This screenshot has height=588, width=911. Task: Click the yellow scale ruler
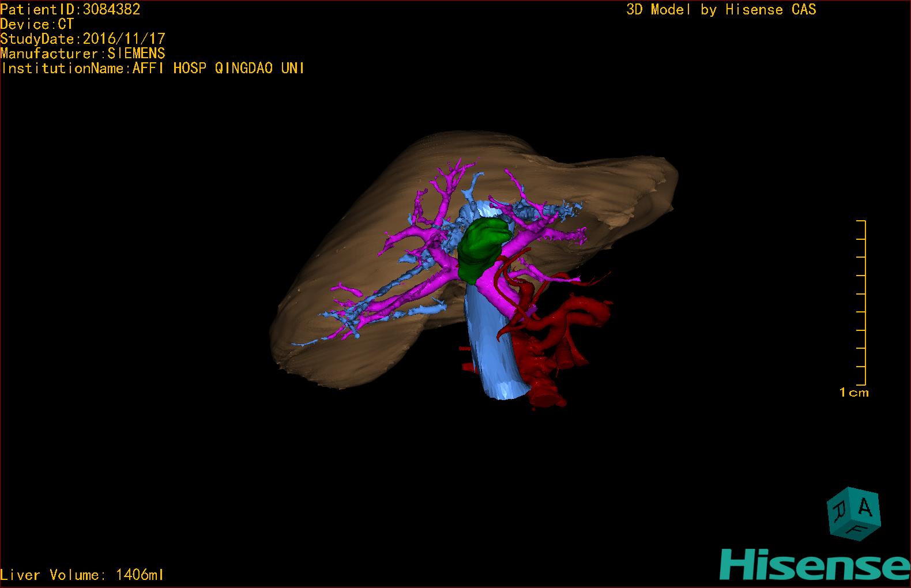(861, 303)
